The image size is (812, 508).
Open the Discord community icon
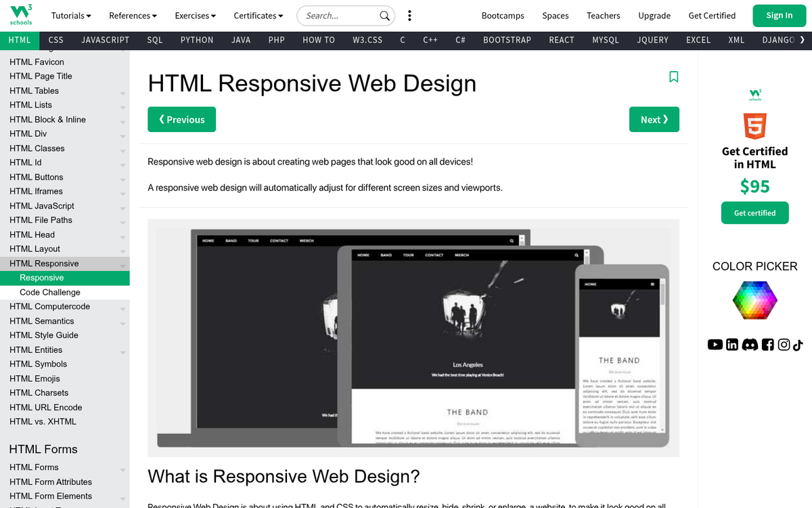pos(750,345)
